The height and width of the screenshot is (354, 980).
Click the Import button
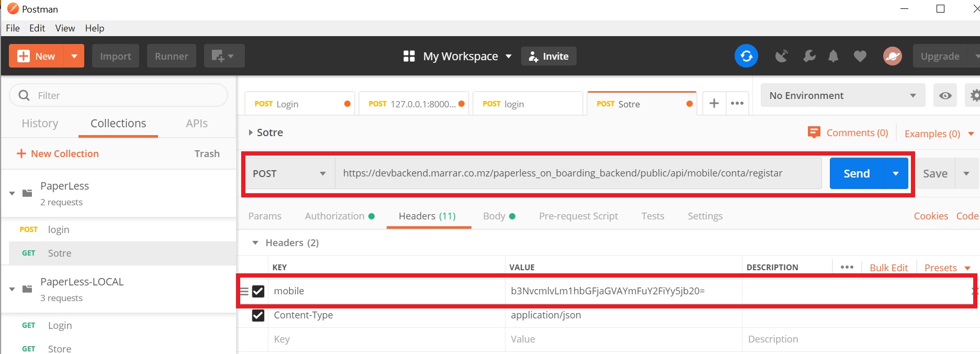[116, 56]
